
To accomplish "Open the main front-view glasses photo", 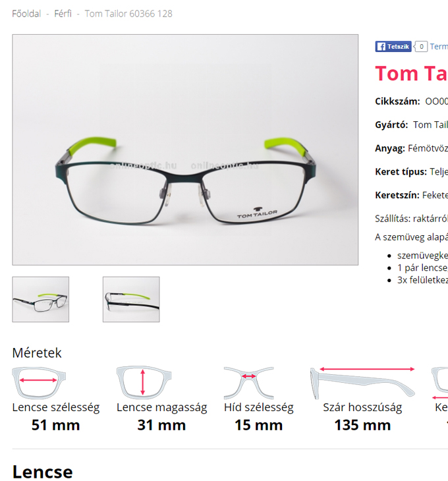I will 185,150.
